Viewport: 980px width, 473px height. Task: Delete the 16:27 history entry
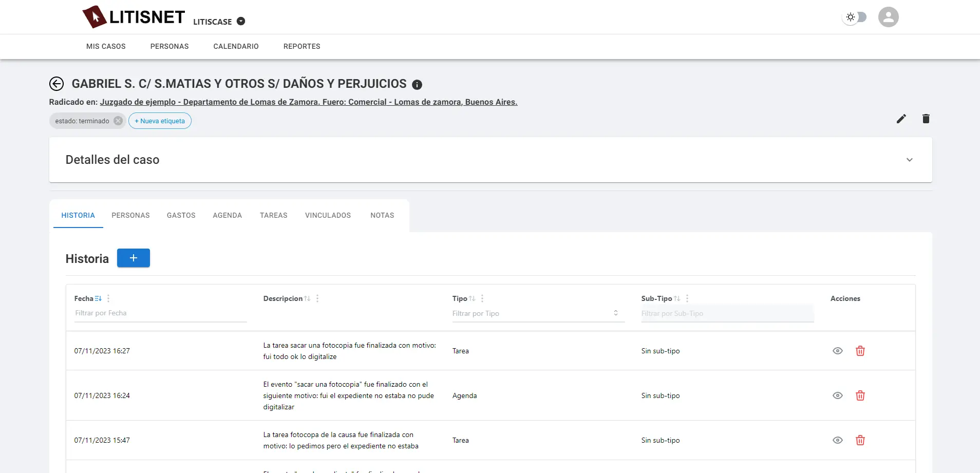860,351
